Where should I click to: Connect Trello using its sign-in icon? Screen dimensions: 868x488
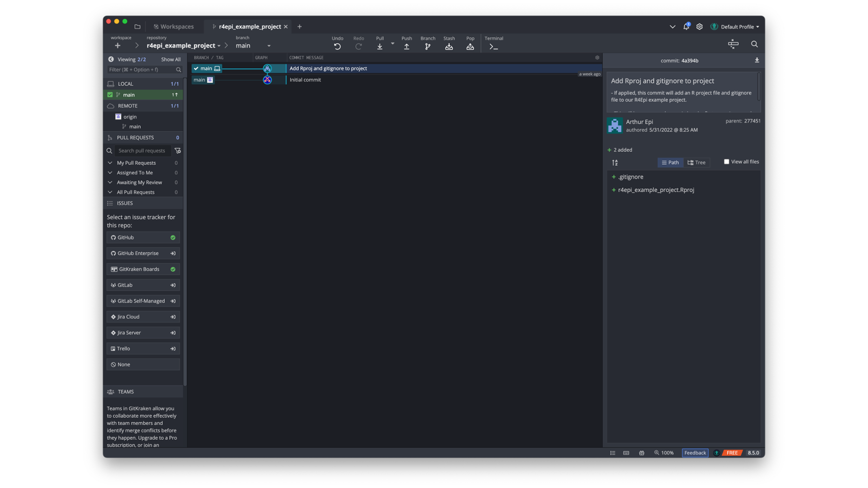[x=173, y=349]
